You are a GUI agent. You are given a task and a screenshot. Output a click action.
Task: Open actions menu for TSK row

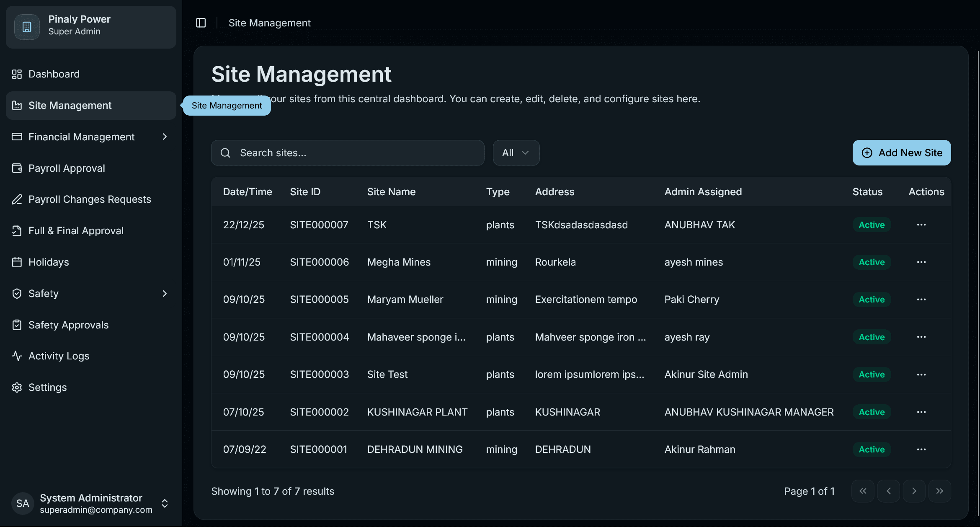tap(921, 225)
